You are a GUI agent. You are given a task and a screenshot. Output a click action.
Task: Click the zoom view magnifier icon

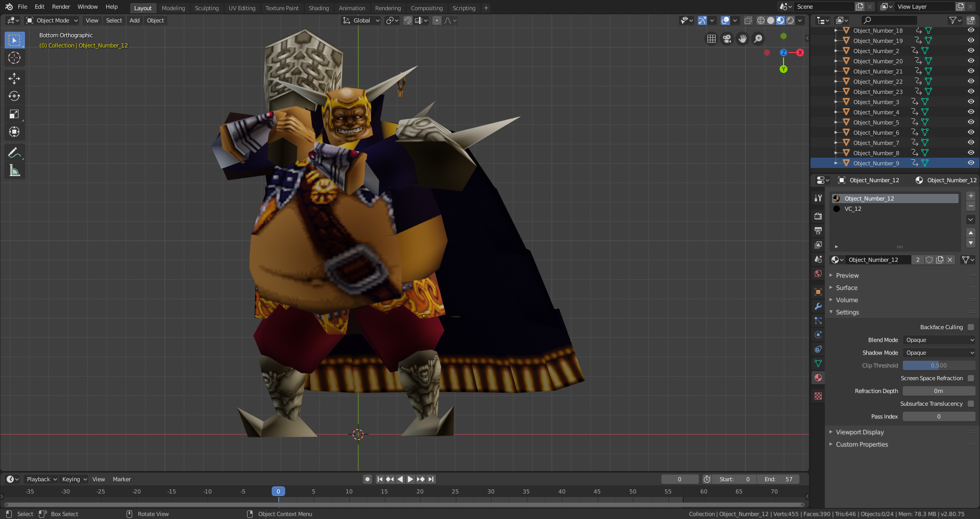[758, 39]
